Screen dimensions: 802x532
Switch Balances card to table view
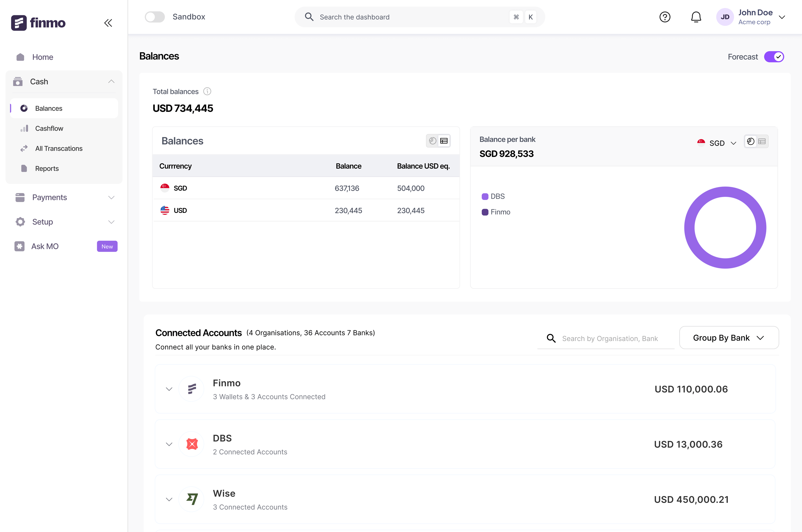click(444, 141)
